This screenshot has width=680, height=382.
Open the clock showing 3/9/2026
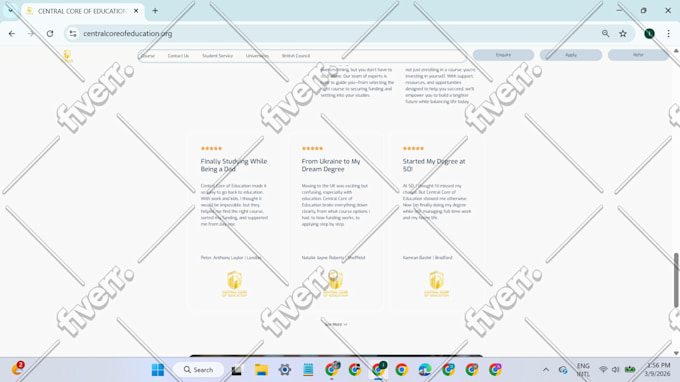(658, 370)
